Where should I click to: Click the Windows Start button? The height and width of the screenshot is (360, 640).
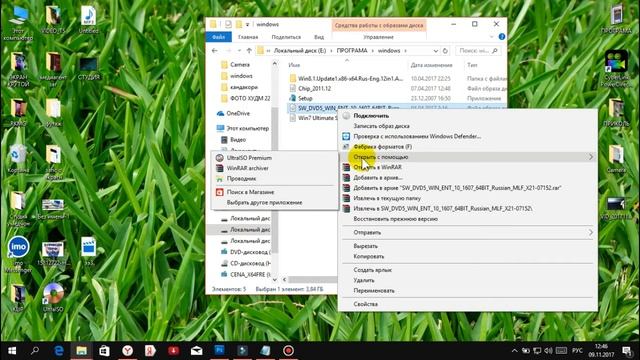[12, 350]
